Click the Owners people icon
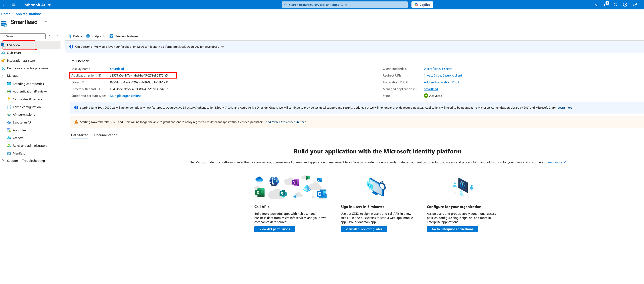Image resolution: width=644 pixels, height=284 pixels. click(x=9, y=138)
